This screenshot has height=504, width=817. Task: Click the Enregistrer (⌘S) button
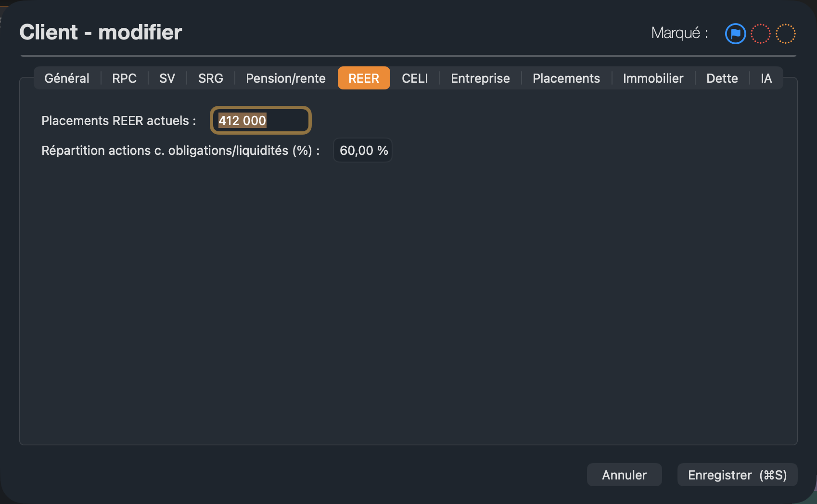tap(737, 475)
